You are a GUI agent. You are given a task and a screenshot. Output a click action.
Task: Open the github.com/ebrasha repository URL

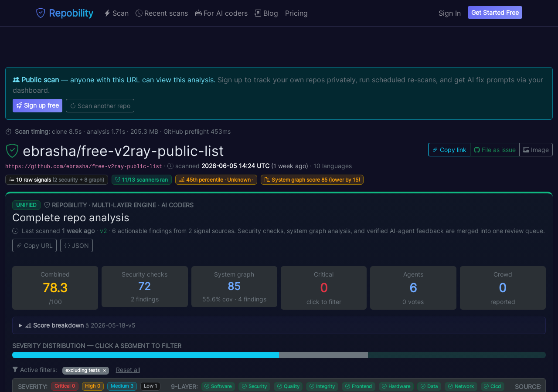coord(84,166)
